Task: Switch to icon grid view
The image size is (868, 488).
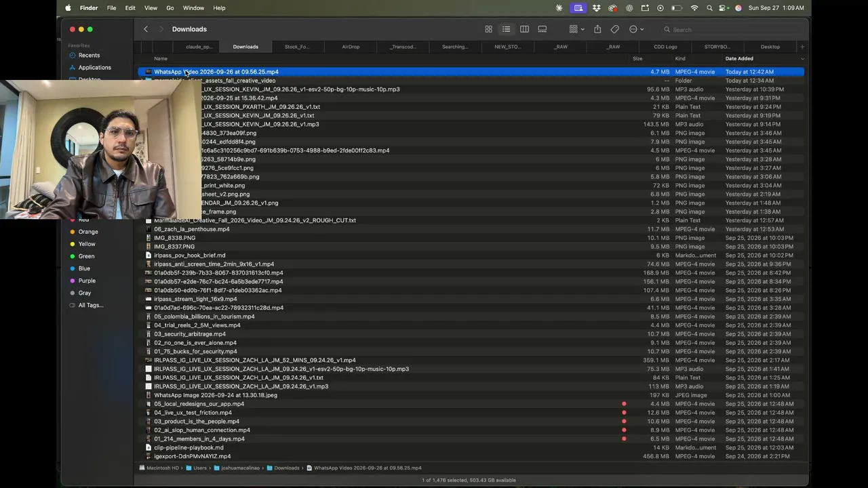Action: pyautogui.click(x=488, y=29)
